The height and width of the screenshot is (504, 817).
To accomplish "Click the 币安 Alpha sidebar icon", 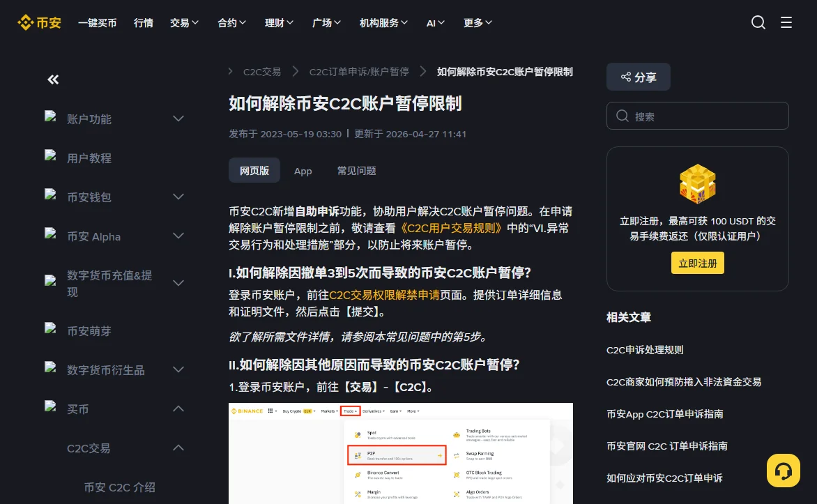I will 51,234.
